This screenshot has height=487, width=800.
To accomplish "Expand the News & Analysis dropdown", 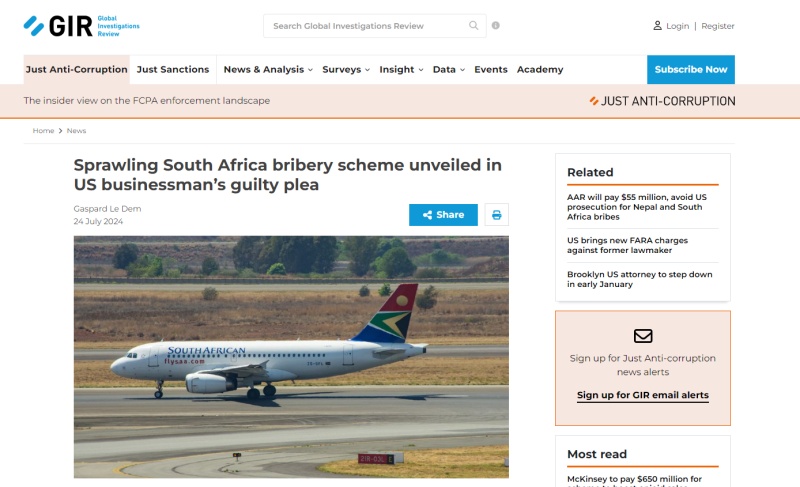I will (267, 70).
